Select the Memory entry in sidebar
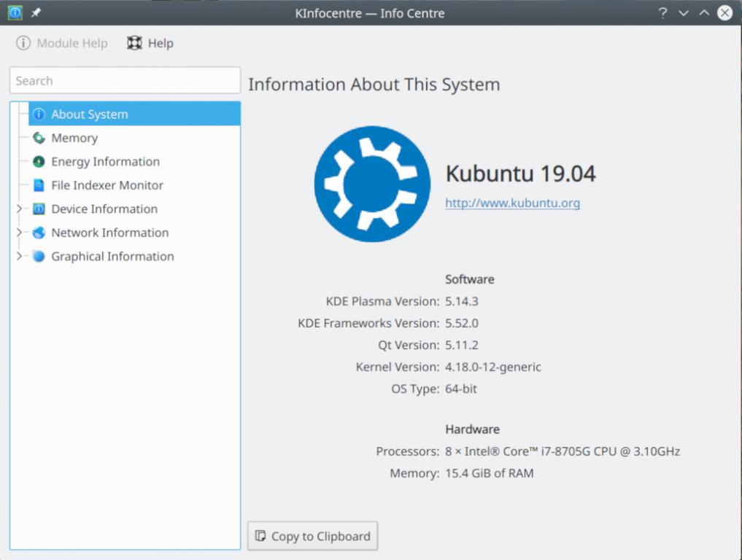Viewport: 742px width, 560px height. click(x=74, y=139)
